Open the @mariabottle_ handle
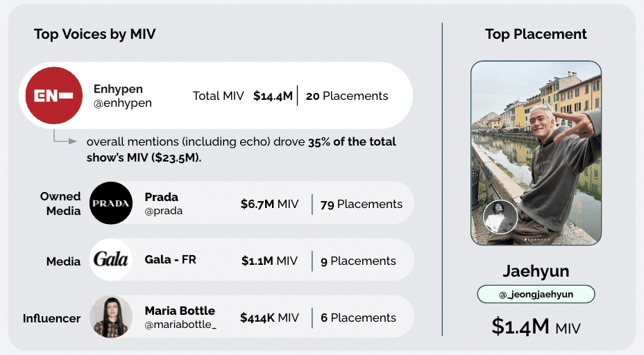Image resolution: width=644 pixels, height=355 pixels. 180,324
